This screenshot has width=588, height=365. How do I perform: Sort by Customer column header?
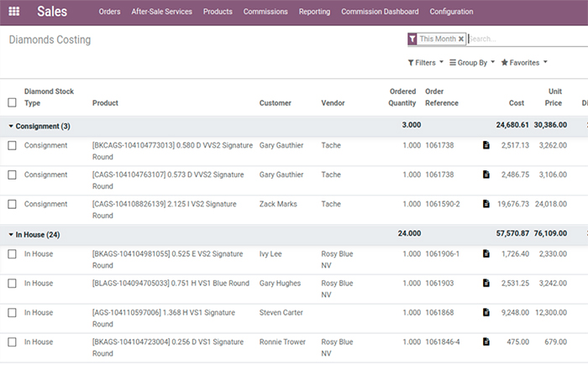tap(276, 102)
